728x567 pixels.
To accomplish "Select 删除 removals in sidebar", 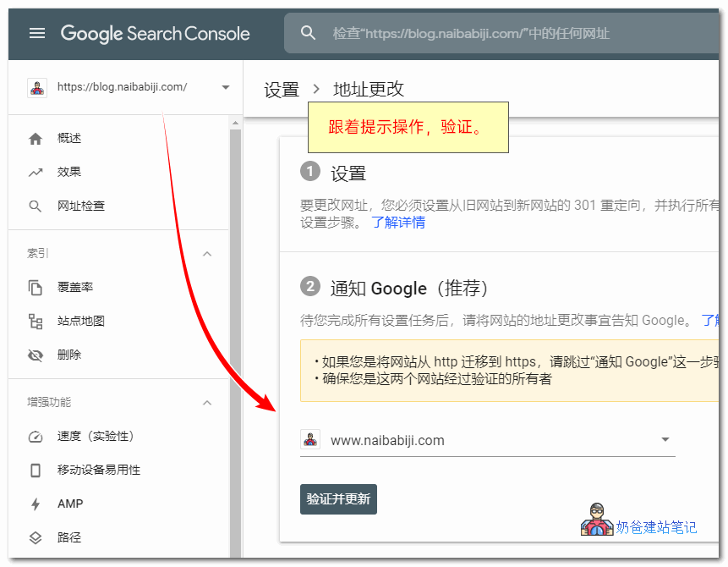I will tap(34, 355).
